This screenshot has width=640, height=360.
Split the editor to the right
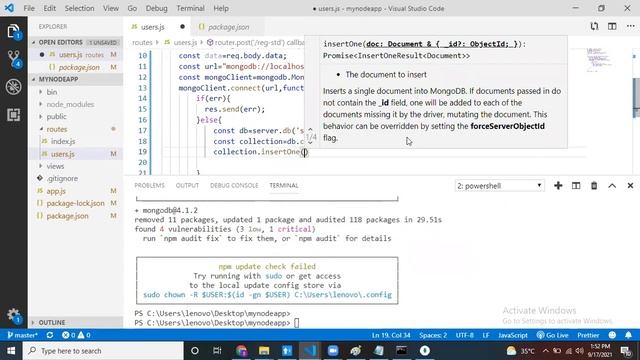pyautogui.click(x=612, y=27)
